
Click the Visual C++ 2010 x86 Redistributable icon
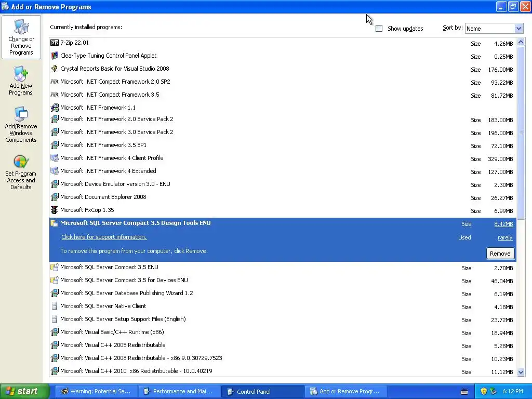click(54, 371)
